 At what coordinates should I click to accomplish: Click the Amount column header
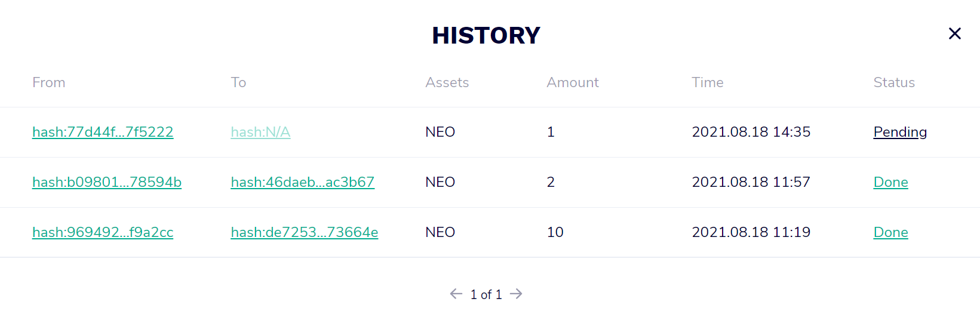[572, 82]
